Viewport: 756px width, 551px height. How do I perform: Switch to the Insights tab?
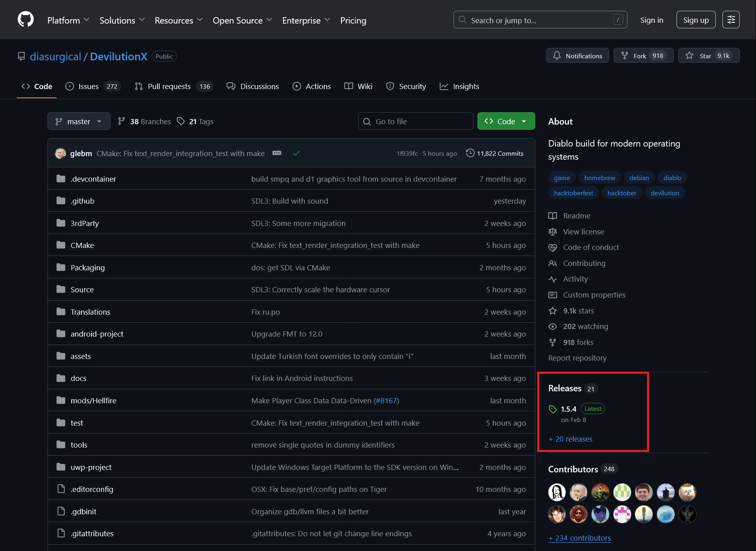[x=459, y=86]
